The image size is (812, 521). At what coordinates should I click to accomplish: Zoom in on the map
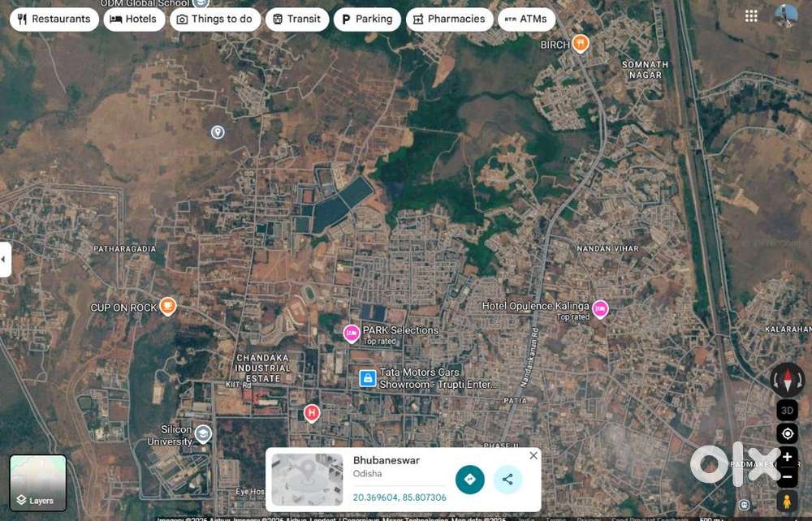(x=787, y=457)
